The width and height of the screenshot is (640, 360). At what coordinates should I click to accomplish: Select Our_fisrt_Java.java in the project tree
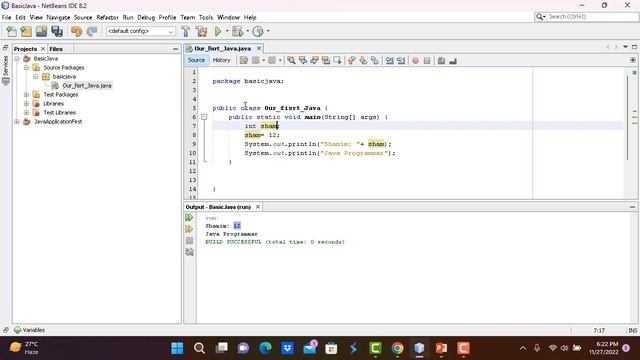pos(87,86)
